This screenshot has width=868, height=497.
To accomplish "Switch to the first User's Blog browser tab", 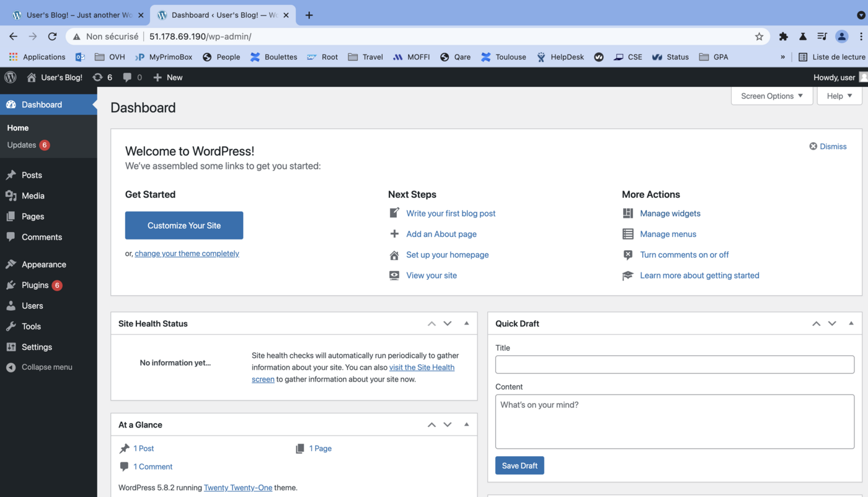I will 74,14.
